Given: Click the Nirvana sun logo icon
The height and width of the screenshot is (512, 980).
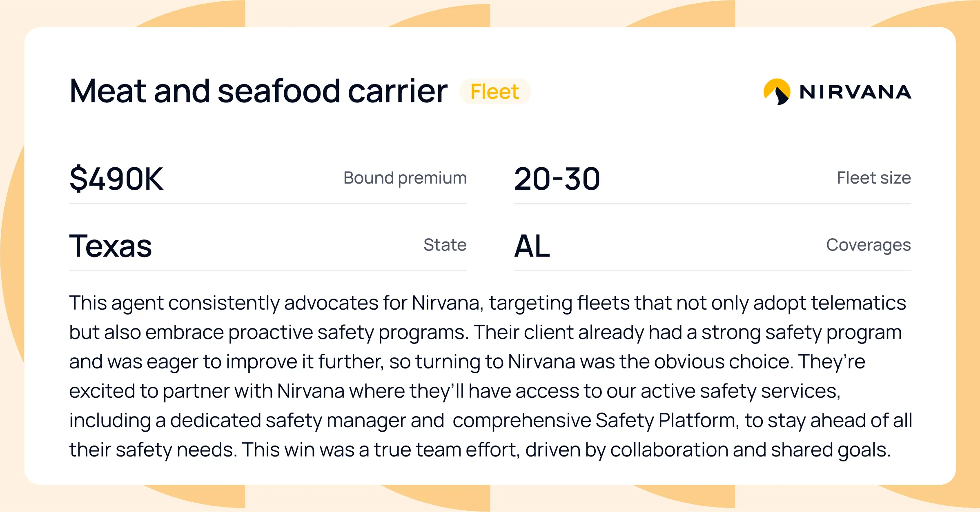Looking at the screenshot, I should coord(777,92).
